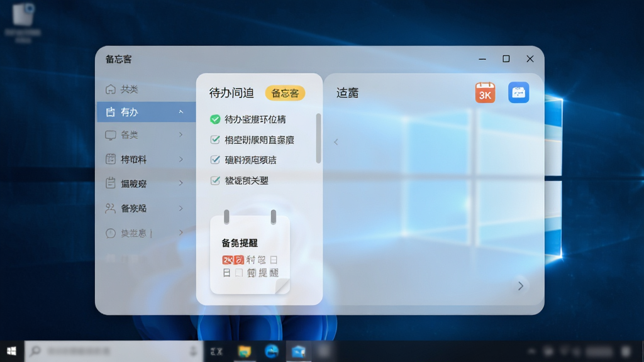The height and width of the screenshot is (362, 644).
Task: Open the orange 3K calendar icon
Action: (x=485, y=92)
